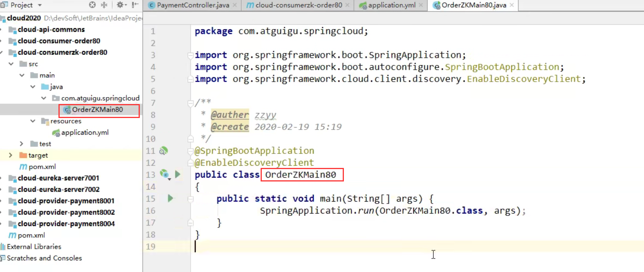Select cloud-eureka-server7001 module

pos(58,178)
